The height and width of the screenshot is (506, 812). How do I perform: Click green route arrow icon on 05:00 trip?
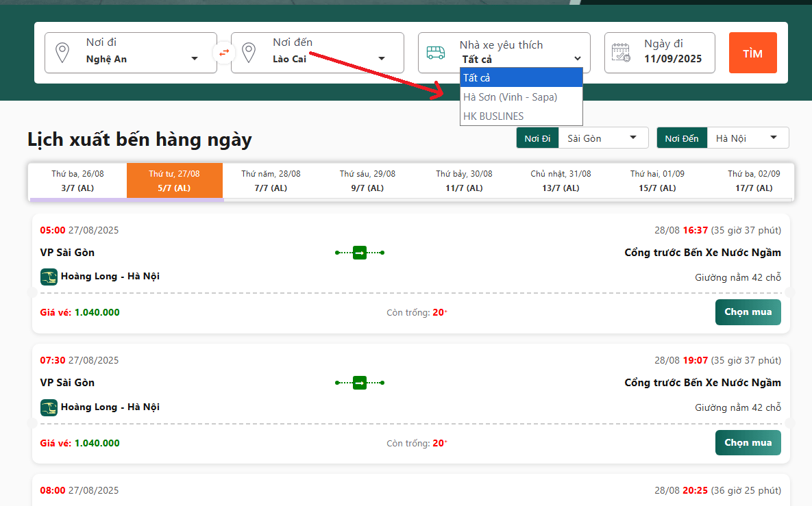[360, 253]
